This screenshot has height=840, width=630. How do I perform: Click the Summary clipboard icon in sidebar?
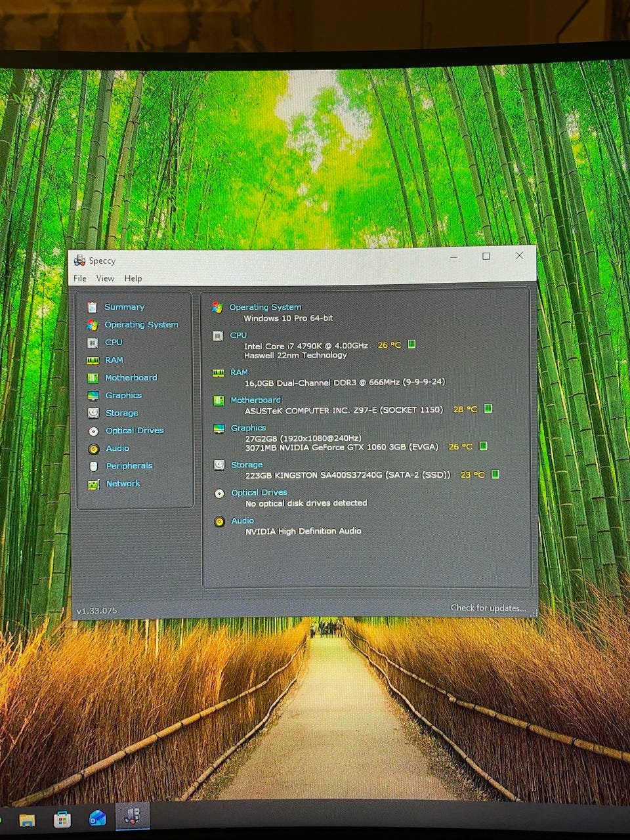click(92, 307)
